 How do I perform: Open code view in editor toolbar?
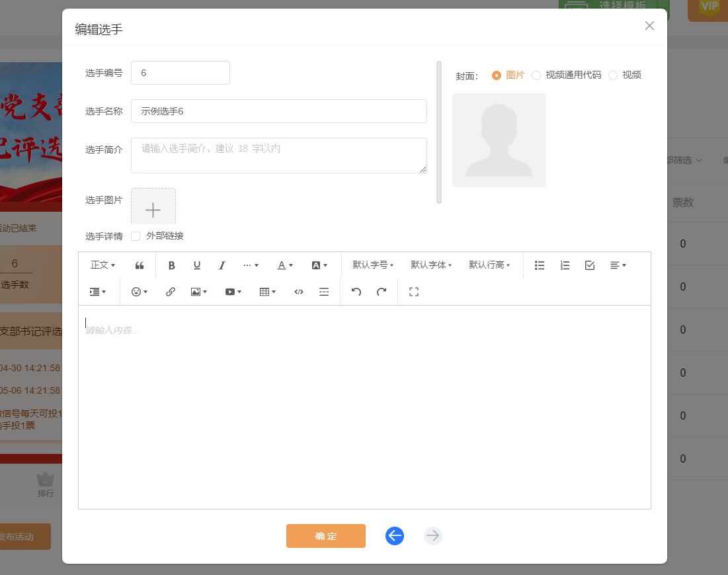299,292
